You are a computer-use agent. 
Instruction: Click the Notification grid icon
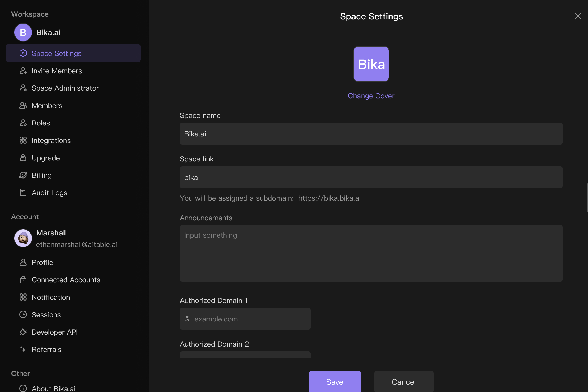(x=23, y=297)
